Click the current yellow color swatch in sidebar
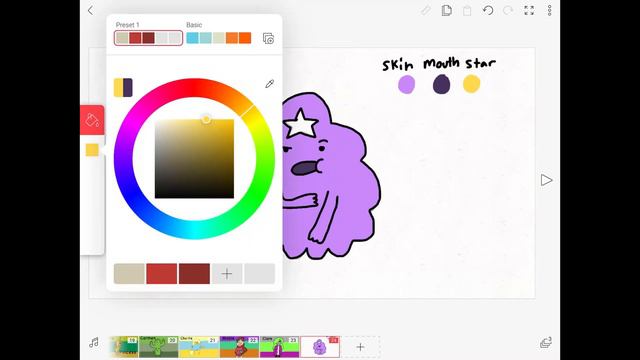Viewport: 640px width, 360px height. point(92,150)
